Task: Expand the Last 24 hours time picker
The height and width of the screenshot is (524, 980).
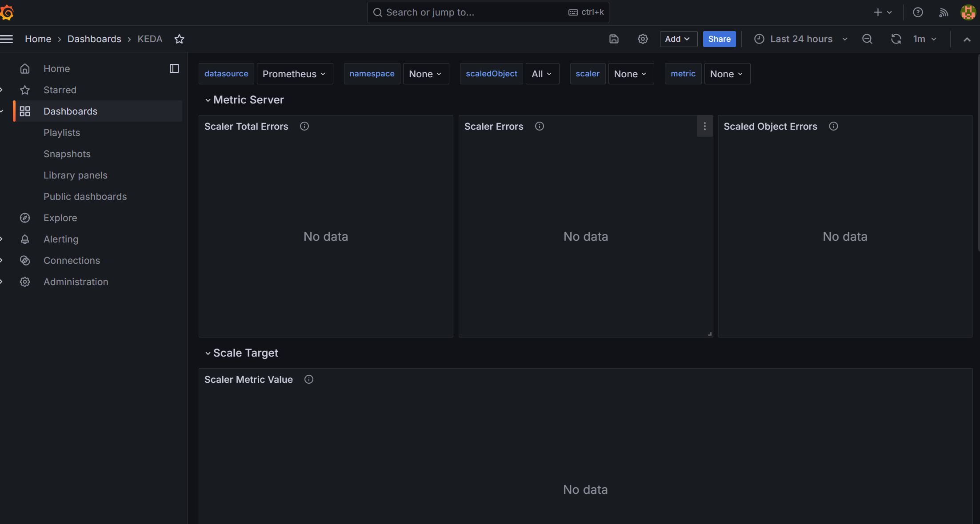Action: [801, 39]
